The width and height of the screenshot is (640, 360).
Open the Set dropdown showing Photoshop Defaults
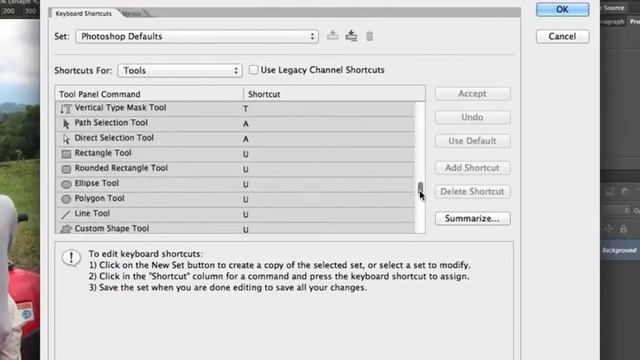click(x=197, y=36)
